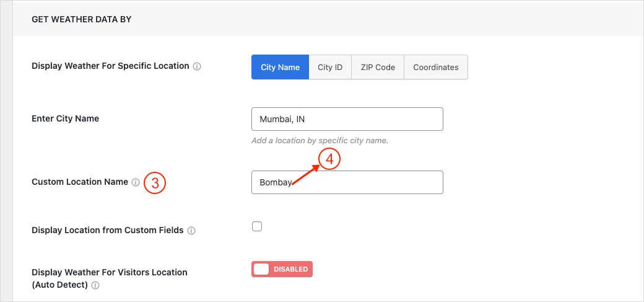This screenshot has height=302, width=644.
Task: Click the GET WEATHER DATA BY section header
Action: (x=81, y=19)
